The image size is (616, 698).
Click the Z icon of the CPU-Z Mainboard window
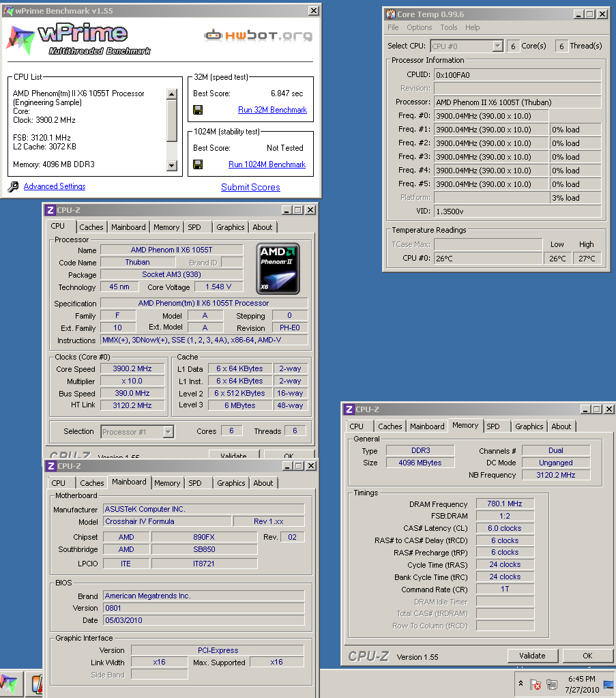[x=51, y=466]
